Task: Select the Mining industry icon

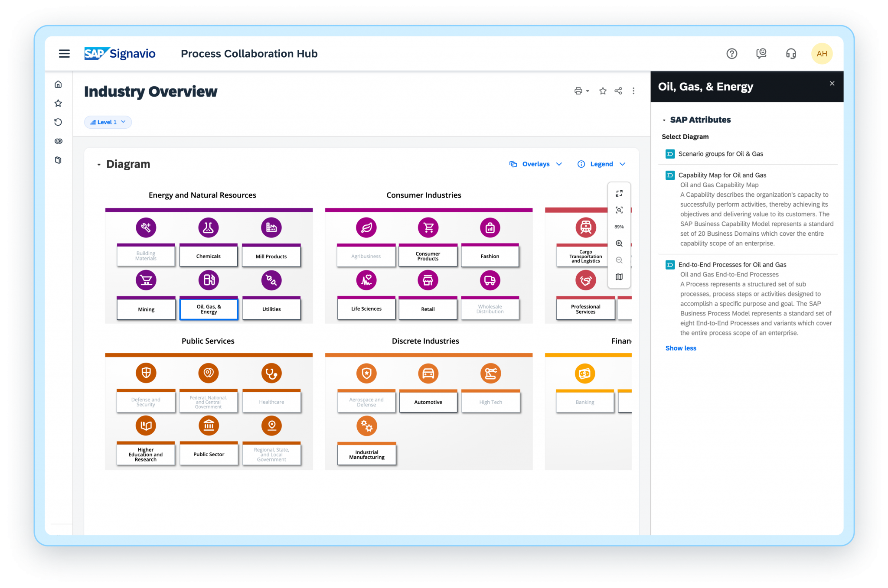Action: pos(146,280)
